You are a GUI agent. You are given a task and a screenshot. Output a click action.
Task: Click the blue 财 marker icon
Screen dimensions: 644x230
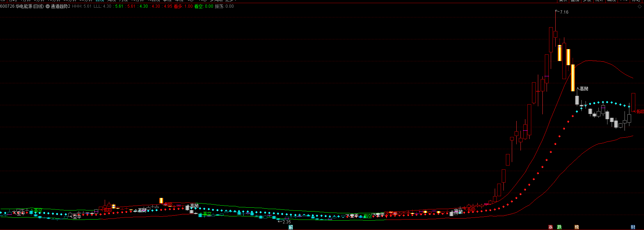(633, 227)
